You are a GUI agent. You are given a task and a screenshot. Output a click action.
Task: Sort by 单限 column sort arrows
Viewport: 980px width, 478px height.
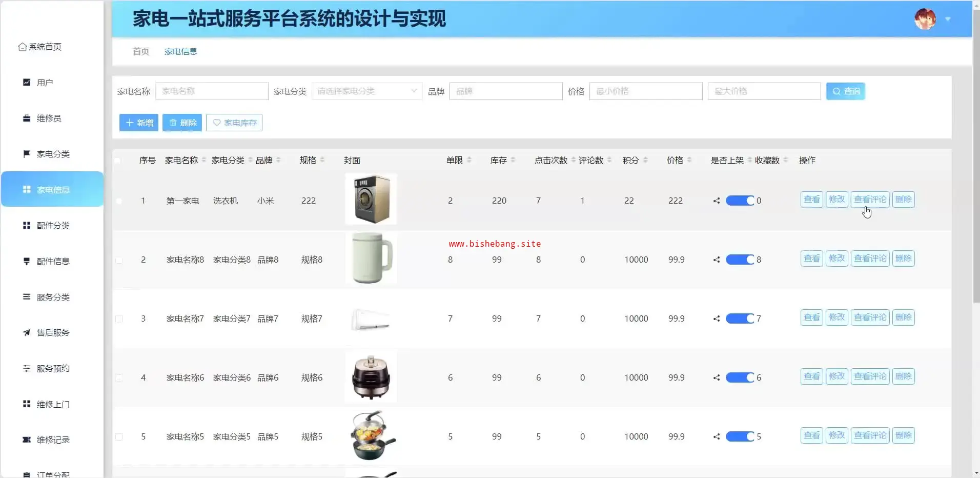tap(469, 160)
